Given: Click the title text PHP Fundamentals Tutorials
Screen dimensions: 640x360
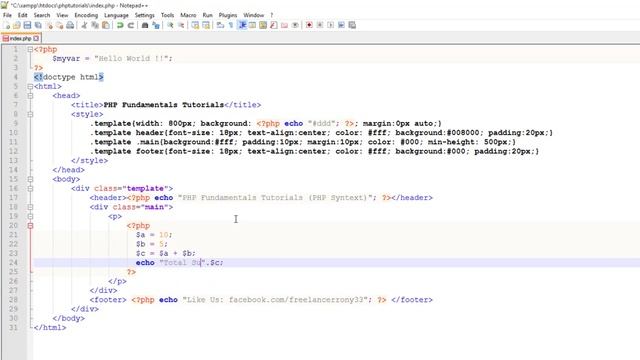Looking at the screenshot, I should point(164,105).
